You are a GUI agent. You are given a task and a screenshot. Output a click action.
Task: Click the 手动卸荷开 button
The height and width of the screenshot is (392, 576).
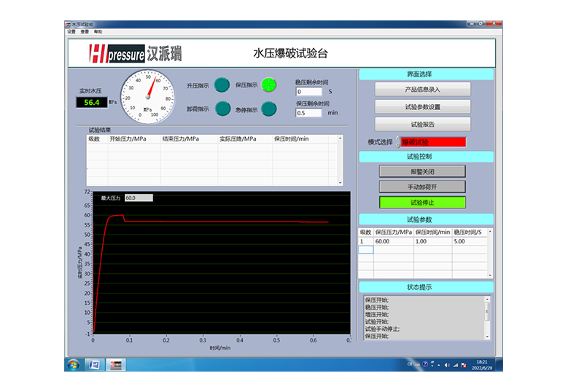pyautogui.click(x=422, y=187)
